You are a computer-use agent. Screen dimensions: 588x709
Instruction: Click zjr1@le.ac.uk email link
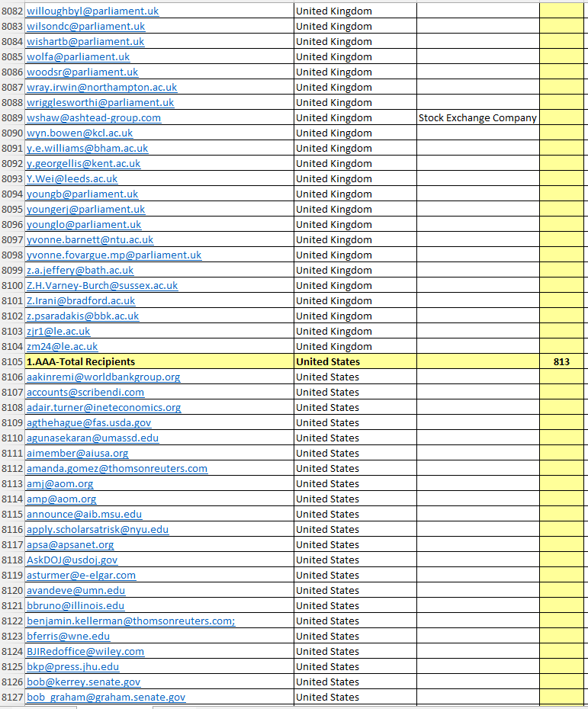(x=59, y=332)
